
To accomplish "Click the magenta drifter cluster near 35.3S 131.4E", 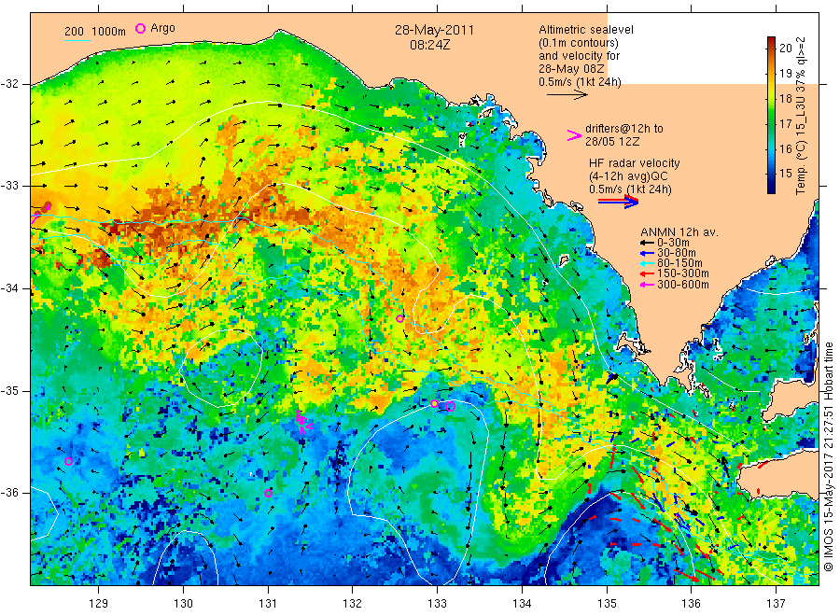I will [303, 422].
